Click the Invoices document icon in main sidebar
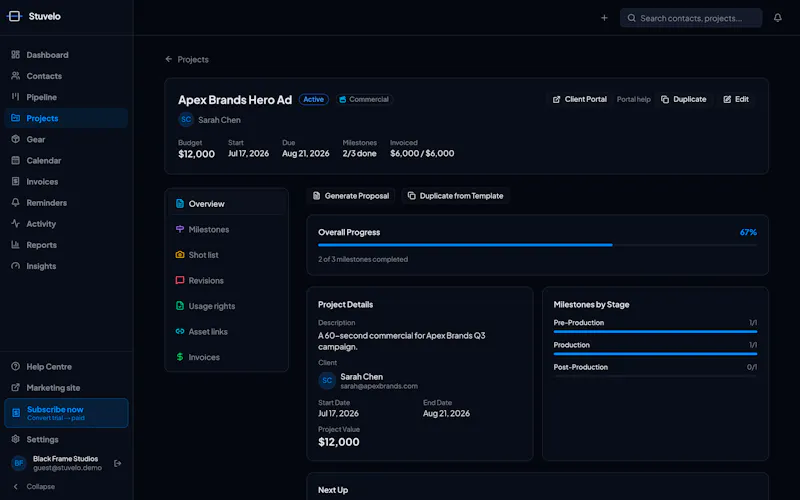800x500 pixels. [16, 181]
